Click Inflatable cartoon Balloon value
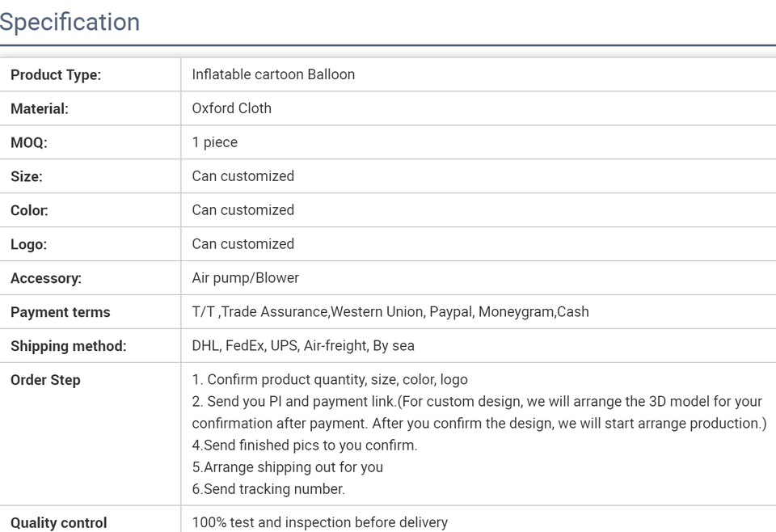Image resolution: width=776 pixels, height=532 pixels. tap(273, 74)
